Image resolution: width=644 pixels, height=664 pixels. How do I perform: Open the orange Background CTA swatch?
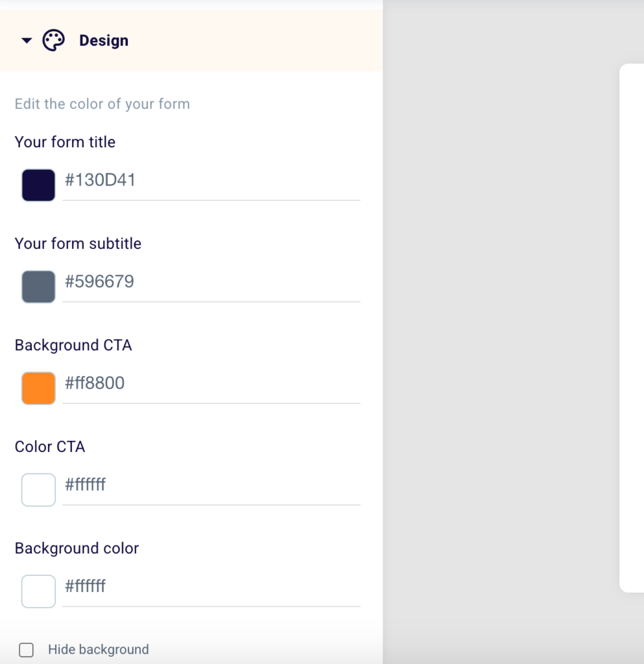pyautogui.click(x=38, y=388)
